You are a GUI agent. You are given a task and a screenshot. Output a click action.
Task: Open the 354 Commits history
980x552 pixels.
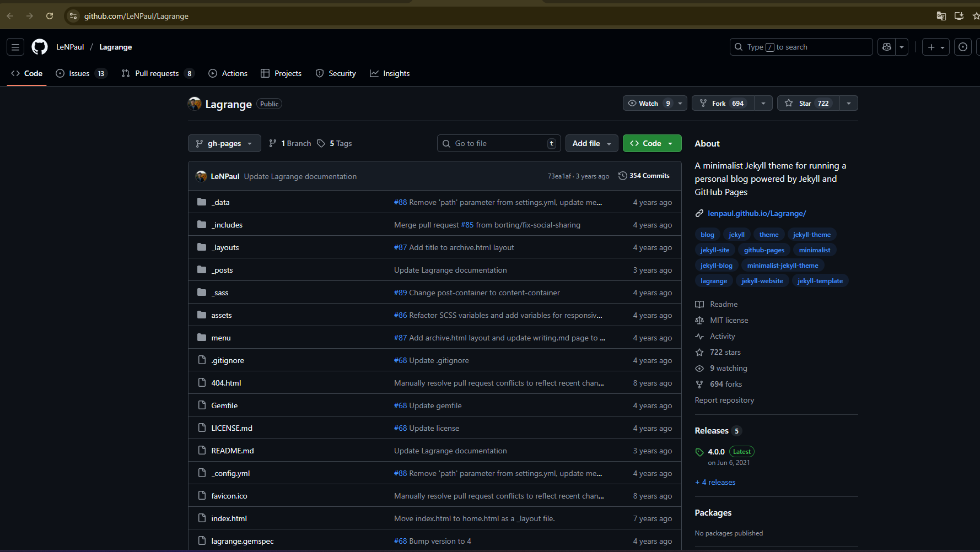(644, 176)
